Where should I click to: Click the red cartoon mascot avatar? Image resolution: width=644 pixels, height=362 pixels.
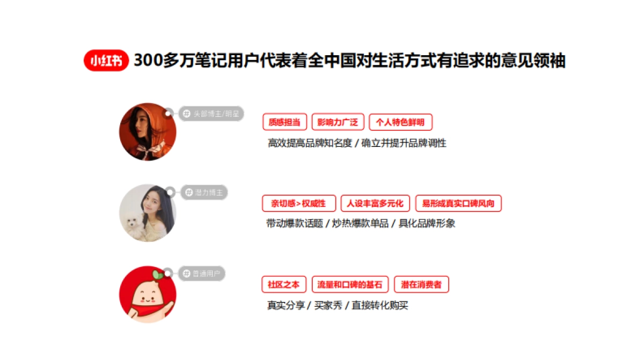[x=148, y=294]
